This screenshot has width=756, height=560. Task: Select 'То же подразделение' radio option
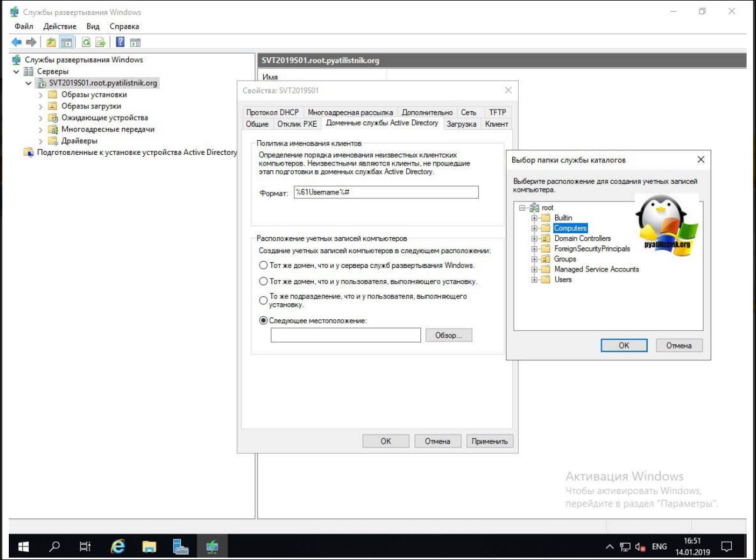tap(264, 300)
